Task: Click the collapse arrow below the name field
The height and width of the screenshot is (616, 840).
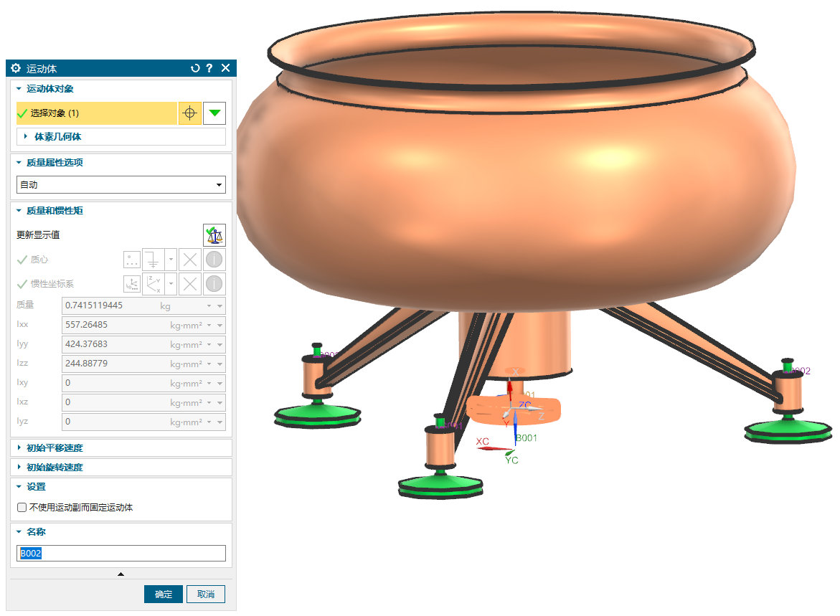Action: pos(121,574)
